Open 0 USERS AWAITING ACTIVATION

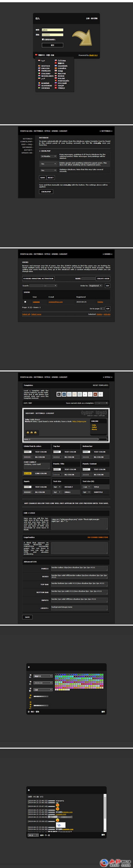point(38,279)
